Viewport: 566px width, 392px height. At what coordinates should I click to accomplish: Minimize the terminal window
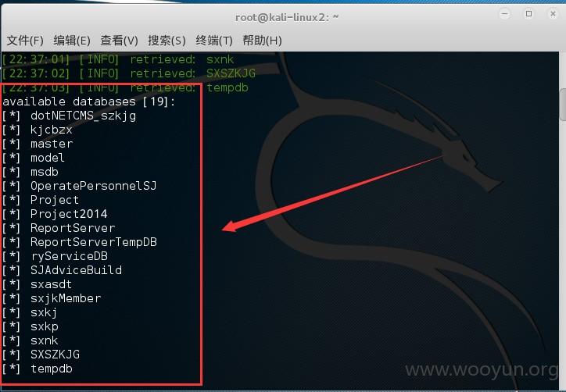pos(505,14)
